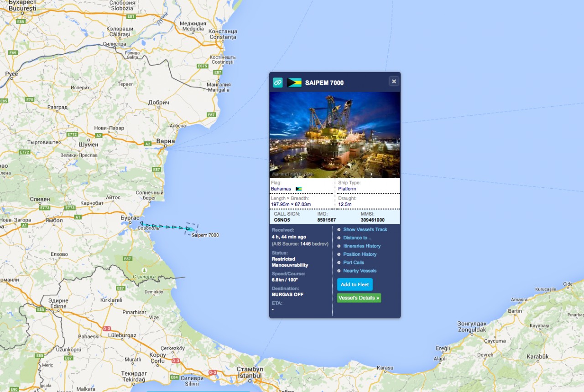Open Port Calls link

(354, 262)
